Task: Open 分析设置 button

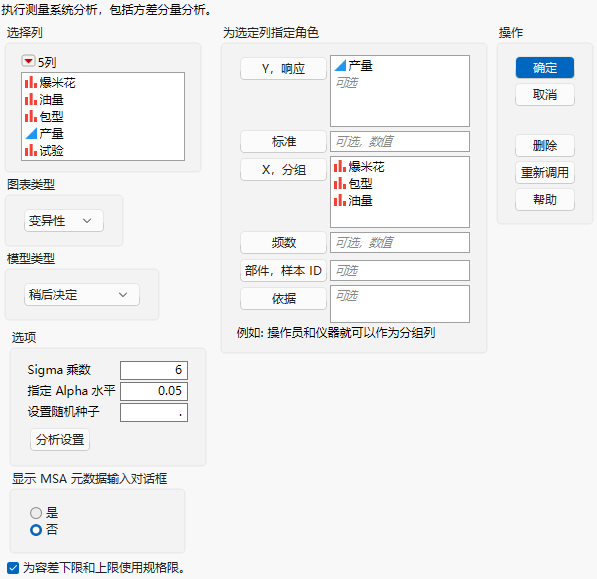Action: (x=60, y=440)
